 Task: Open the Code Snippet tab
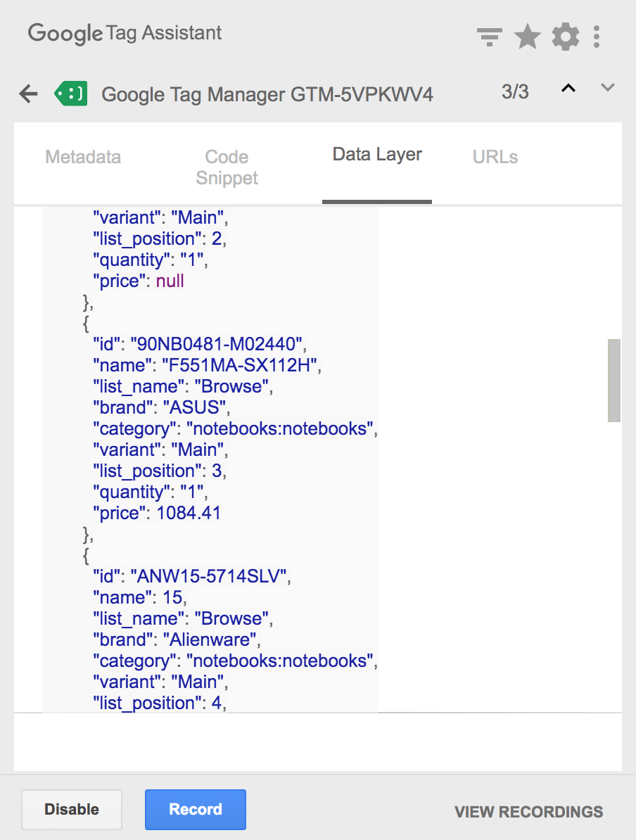(227, 167)
